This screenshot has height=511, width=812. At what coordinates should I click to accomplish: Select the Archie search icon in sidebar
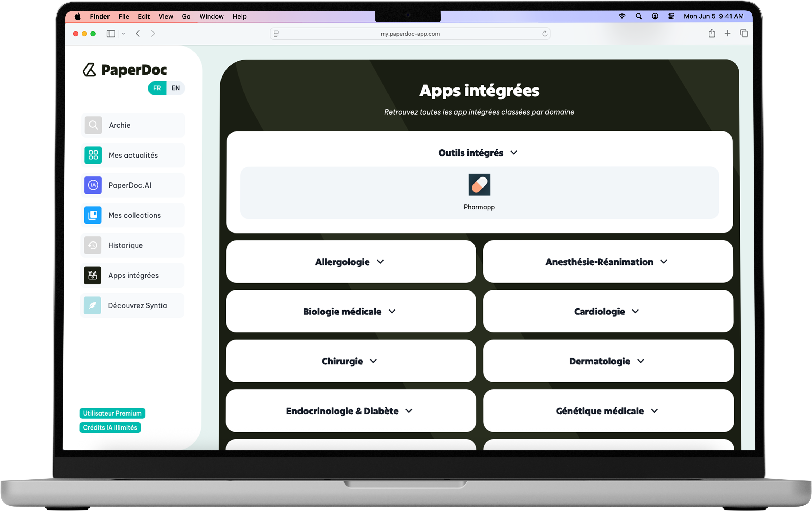(x=93, y=125)
